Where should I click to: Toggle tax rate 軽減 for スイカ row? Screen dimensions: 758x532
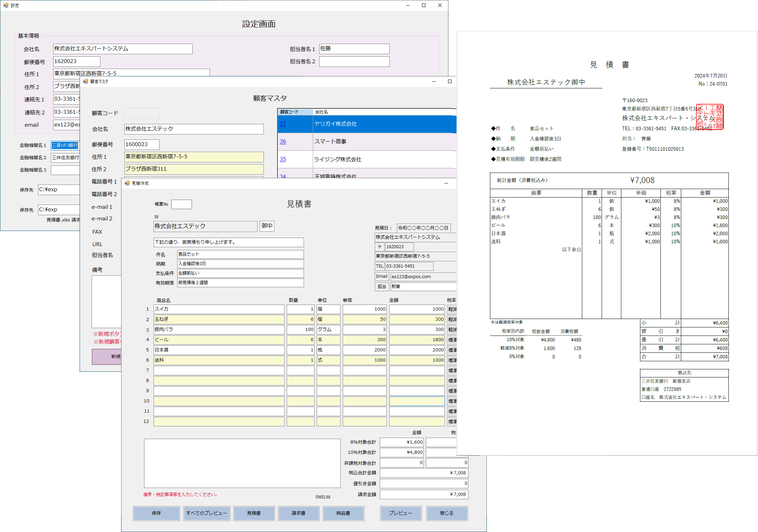452,309
